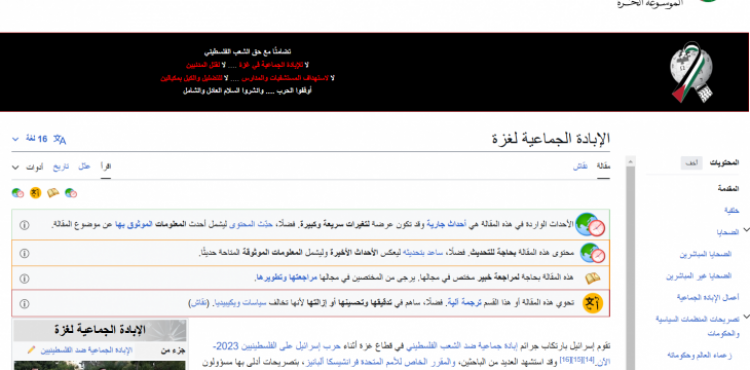Image resolution: width=750 pixels, height=370 pixels.
Task: Click (نقاش) link in translation notice
Action: coord(199,304)
